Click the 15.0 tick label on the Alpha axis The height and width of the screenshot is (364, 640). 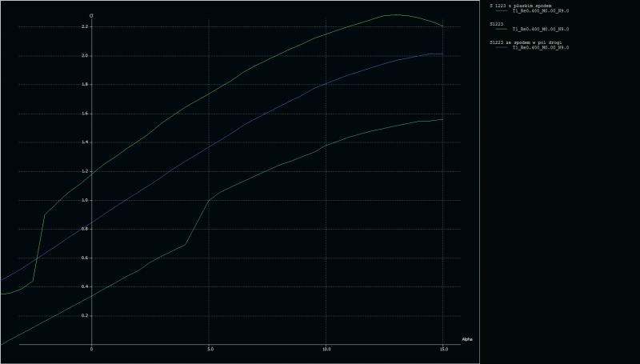pos(443,350)
